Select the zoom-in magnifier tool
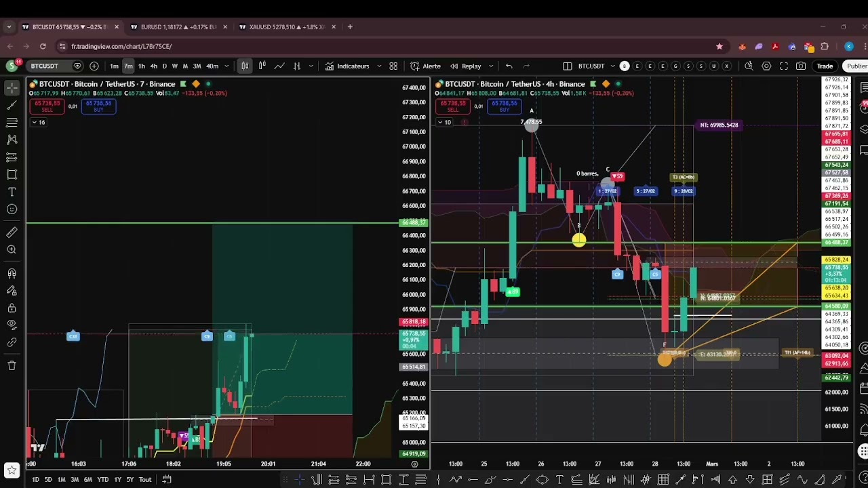868x488 pixels. (x=12, y=250)
